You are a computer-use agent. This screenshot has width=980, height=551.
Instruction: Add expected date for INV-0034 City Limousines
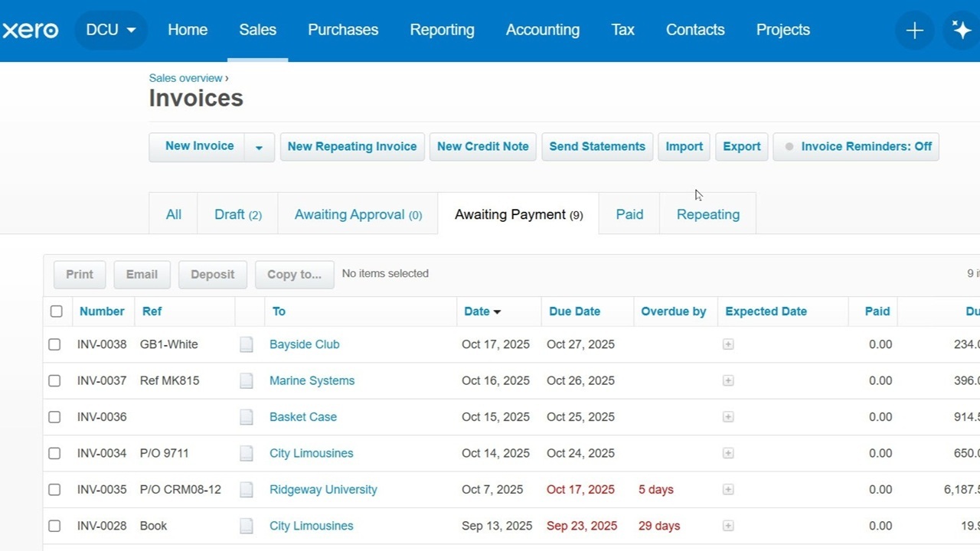(727, 453)
